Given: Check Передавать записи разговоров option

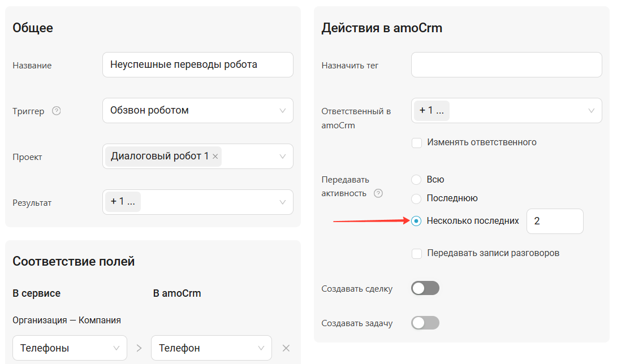Looking at the screenshot, I should point(417,253).
